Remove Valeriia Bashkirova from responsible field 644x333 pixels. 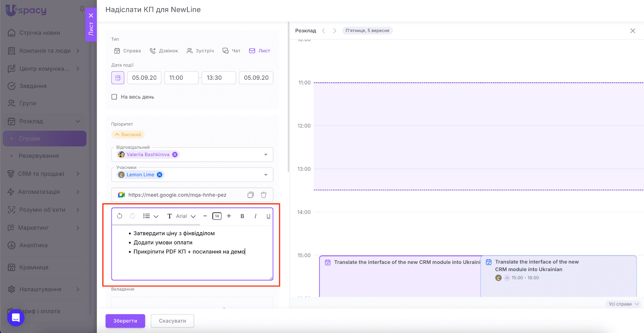click(175, 155)
